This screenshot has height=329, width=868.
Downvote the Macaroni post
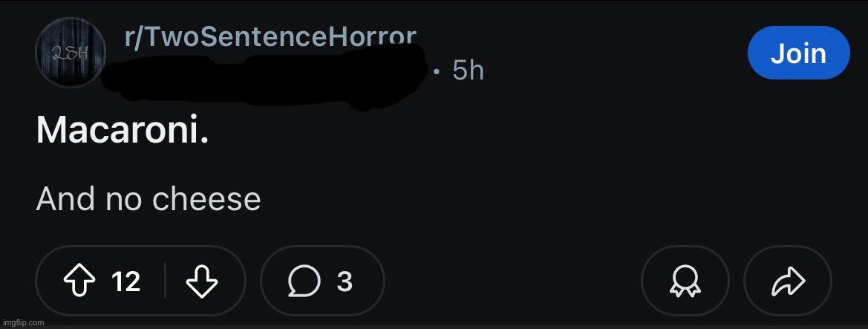202,281
